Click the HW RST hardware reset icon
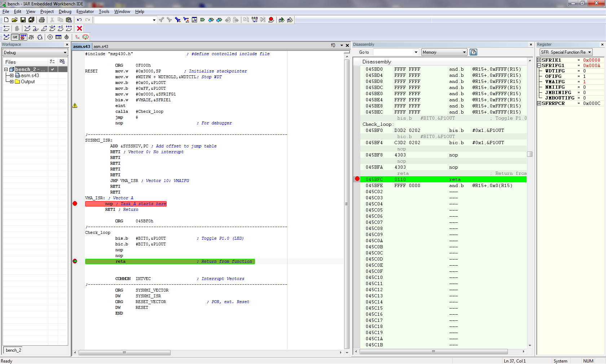Viewport: 606px width, 364px height. [31, 37]
